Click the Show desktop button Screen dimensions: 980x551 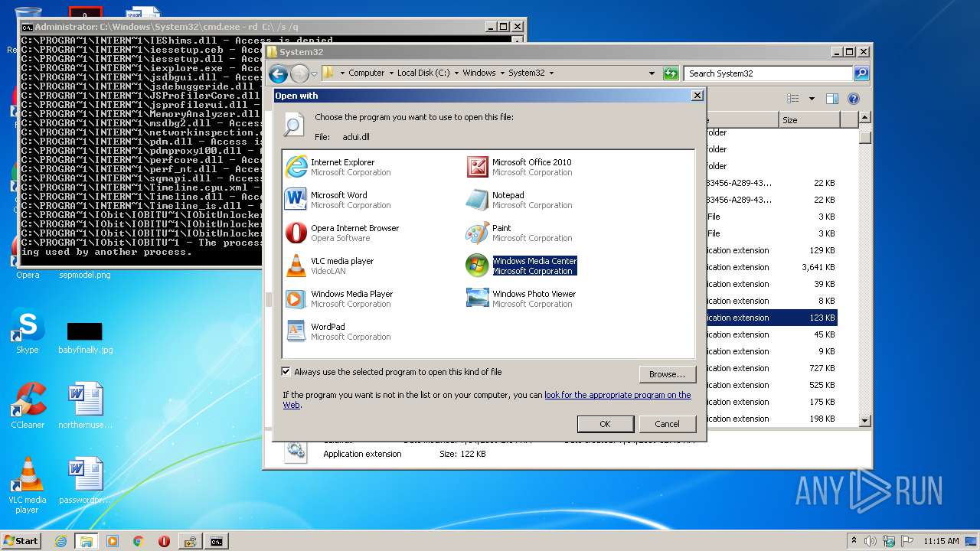pyautogui.click(x=972, y=541)
